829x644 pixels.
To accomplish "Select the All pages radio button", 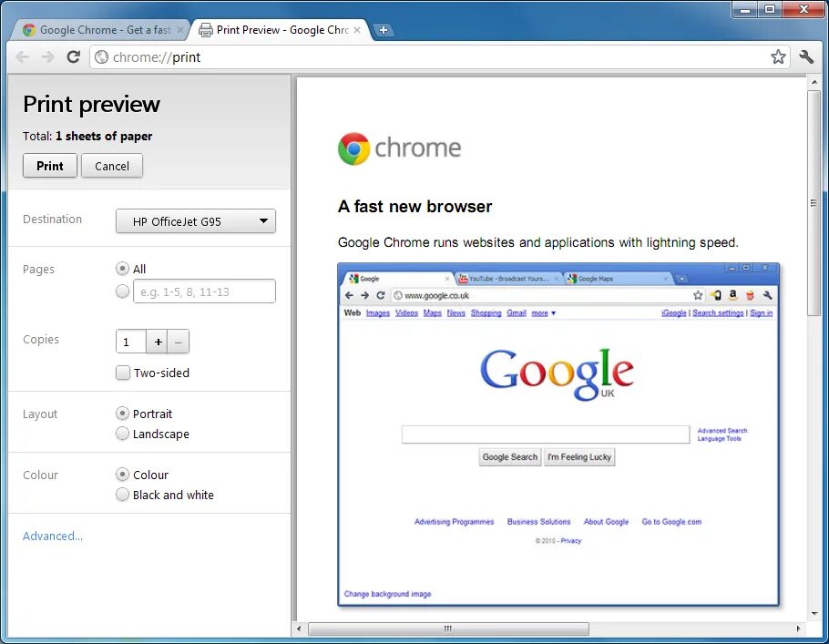I will coord(122,269).
